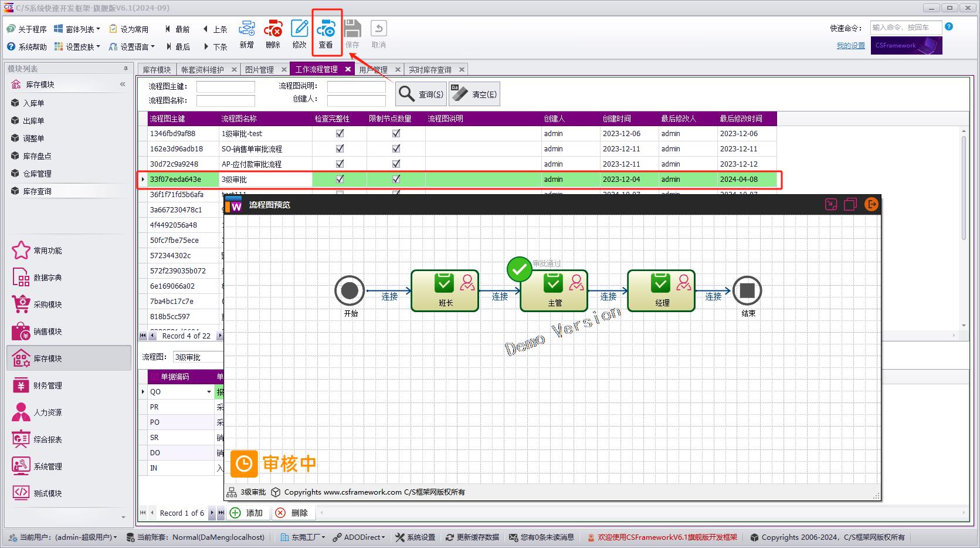
Task: Click the workflow grid vertical scrollbar
Action: tap(964, 188)
